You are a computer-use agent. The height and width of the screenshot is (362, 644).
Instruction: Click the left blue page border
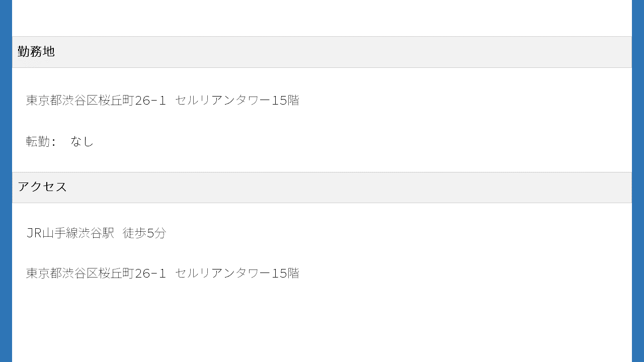6,181
